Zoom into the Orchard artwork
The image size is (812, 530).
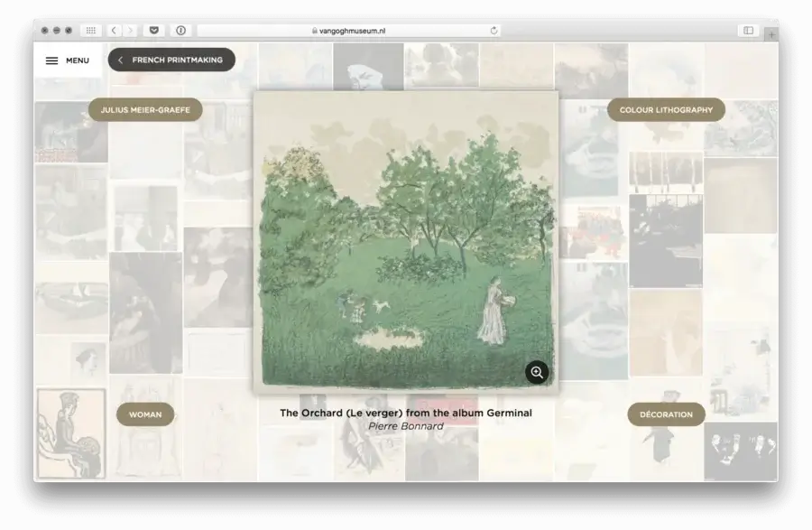point(537,372)
